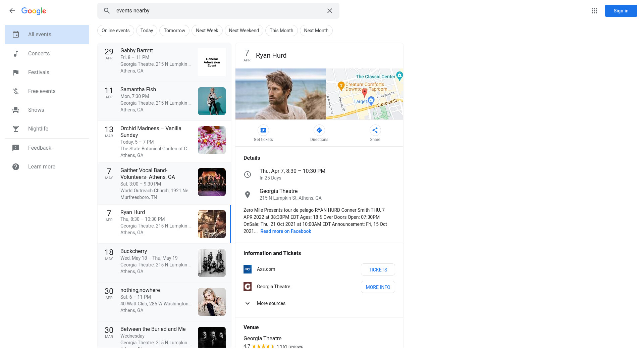Screen dimensions: 644x349
Task: Open the Feedback sidebar item
Action: [40, 148]
